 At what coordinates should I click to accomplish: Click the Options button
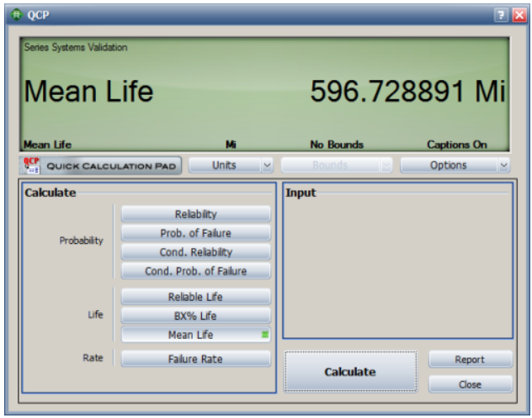coord(449,165)
